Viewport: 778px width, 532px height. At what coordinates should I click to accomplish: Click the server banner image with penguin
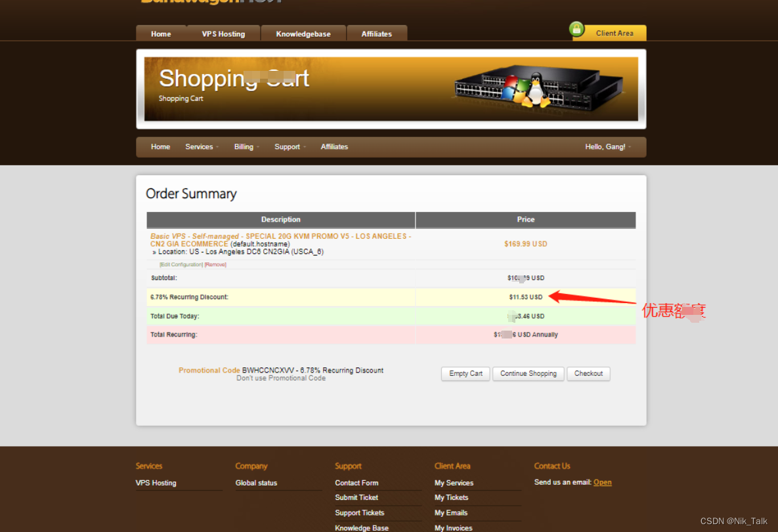click(x=538, y=89)
